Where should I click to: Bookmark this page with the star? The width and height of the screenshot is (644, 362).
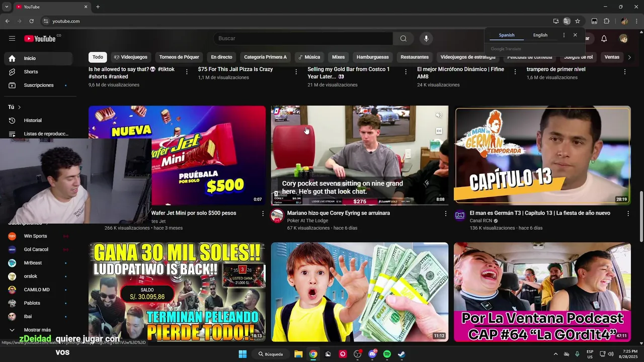point(578,21)
